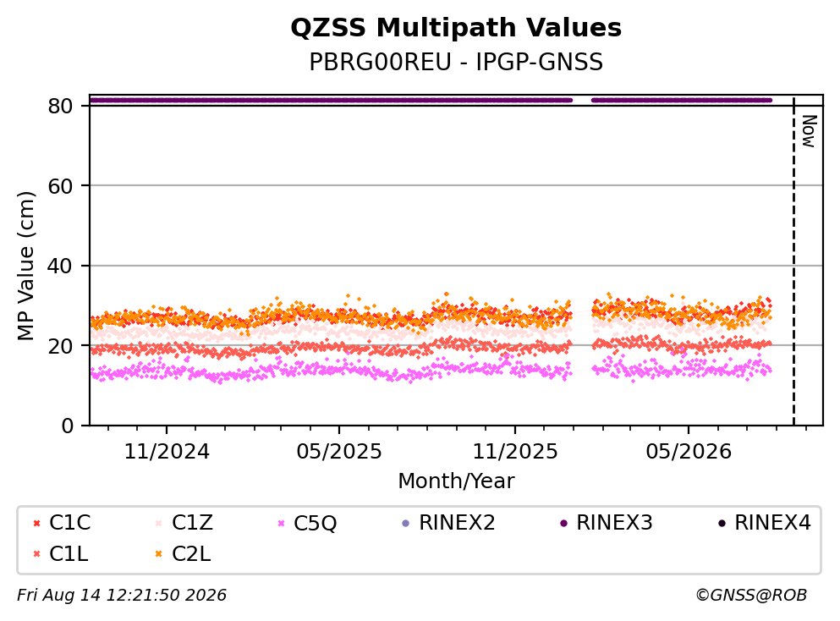Click the ©GNSS@ROB credit text

tap(751, 595)
